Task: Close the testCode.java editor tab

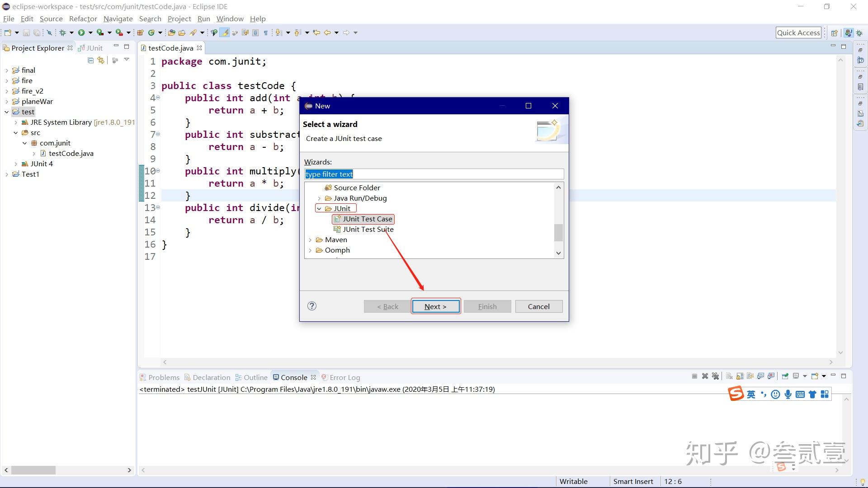Action: pos(199,48)
